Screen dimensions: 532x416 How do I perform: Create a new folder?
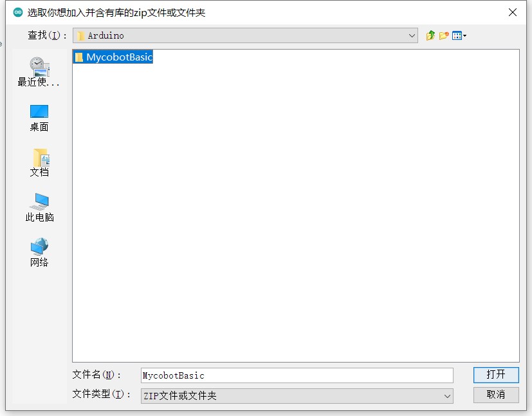(x=444, y=35)
